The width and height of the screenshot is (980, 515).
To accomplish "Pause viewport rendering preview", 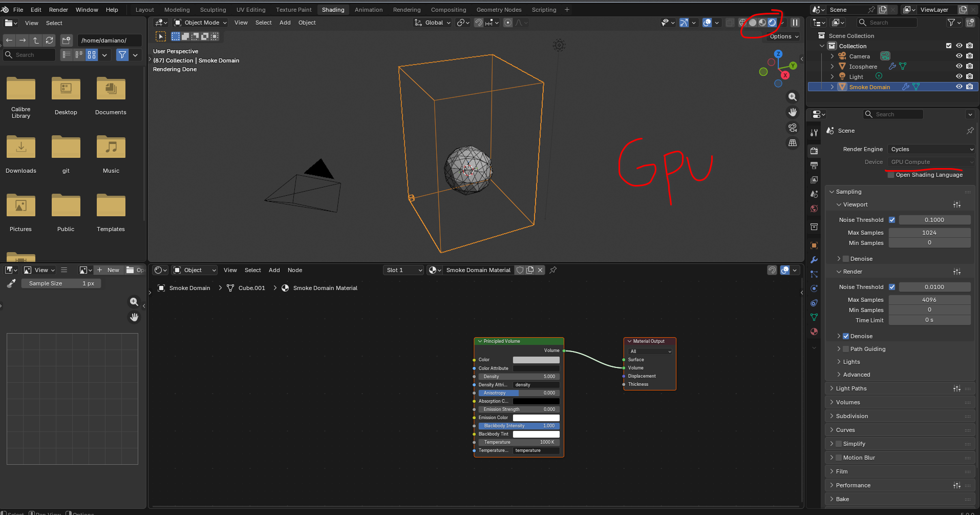I will [x=795, y=23].
